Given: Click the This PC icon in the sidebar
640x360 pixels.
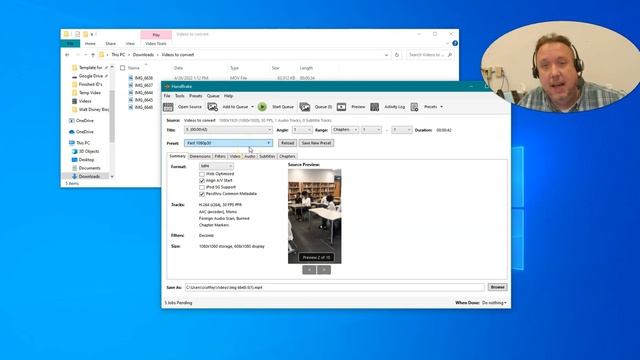Looking at the screenshot, I should (x=72, y=143).
